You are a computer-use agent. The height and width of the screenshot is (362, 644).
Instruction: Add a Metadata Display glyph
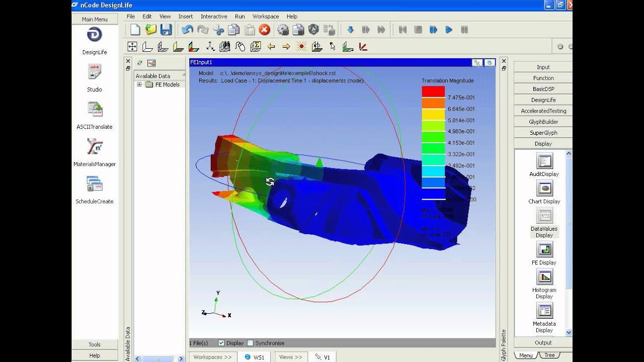[544, 311]
